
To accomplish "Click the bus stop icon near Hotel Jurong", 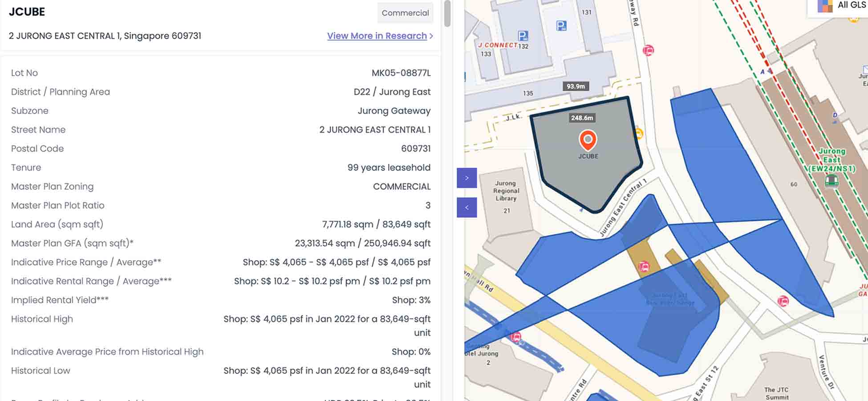I will [x=515, y=336].
